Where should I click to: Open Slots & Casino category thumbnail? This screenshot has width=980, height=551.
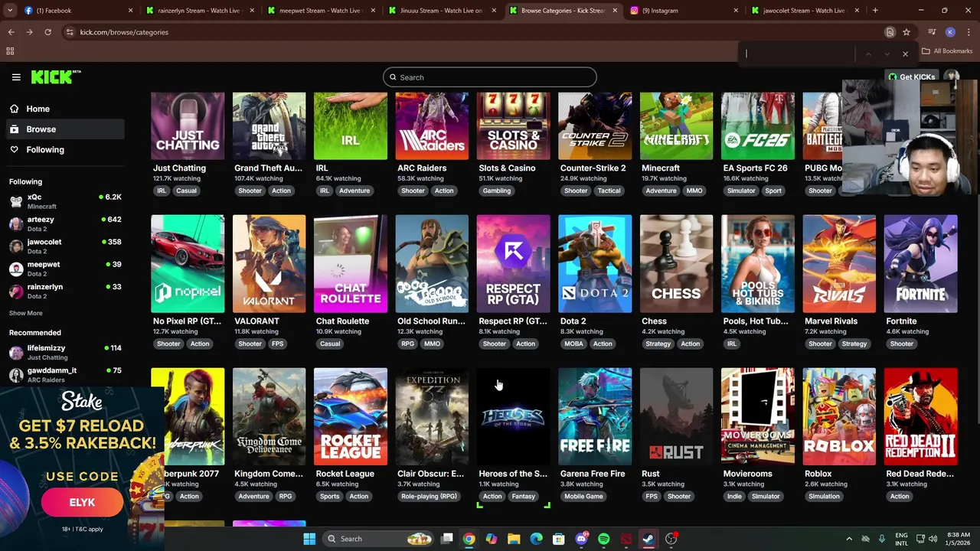click(513, 126)
